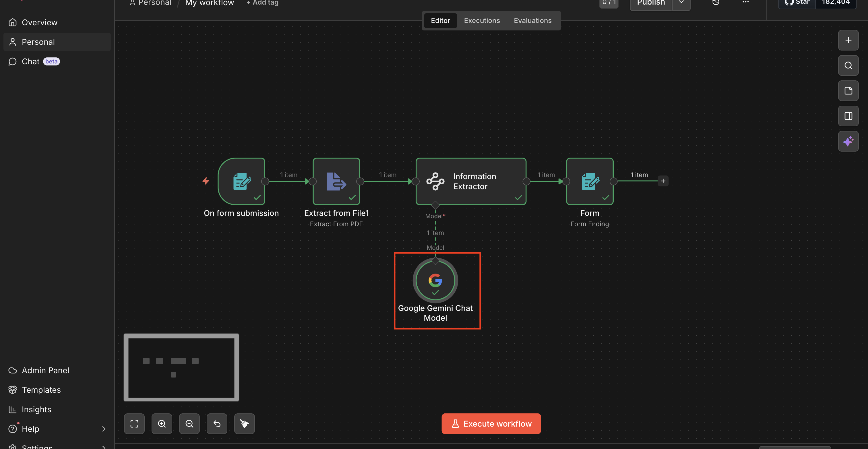Click the Add tag link

point(262,3)
